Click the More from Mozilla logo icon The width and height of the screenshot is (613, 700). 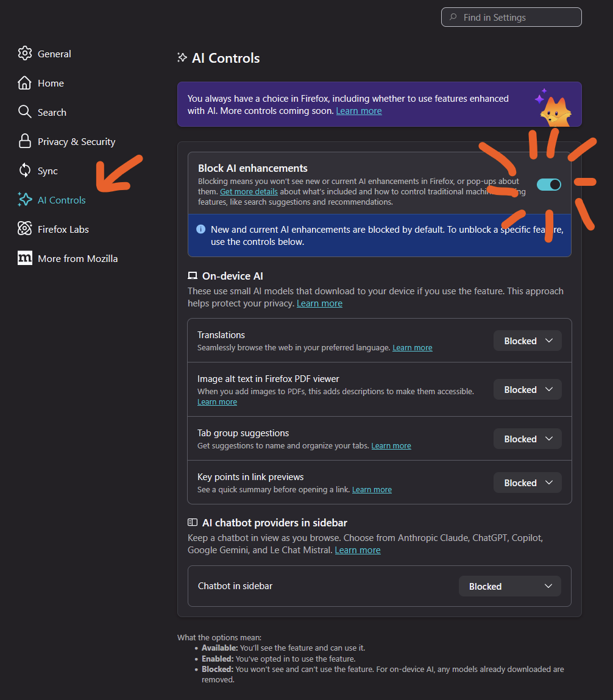click(x=25, y=258)
